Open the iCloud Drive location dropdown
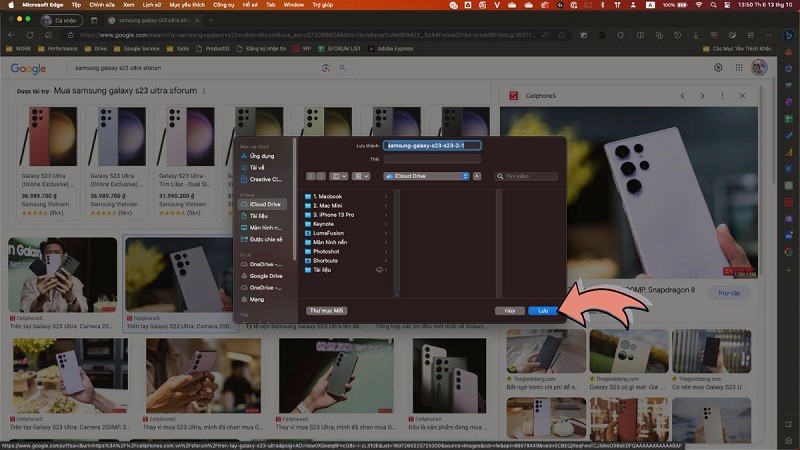800x450 pixels. [426, 176]
